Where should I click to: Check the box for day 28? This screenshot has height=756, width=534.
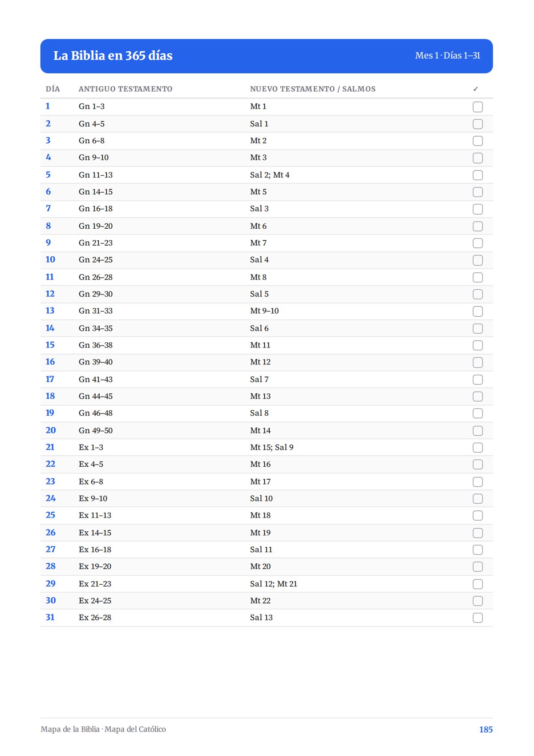click(x=477, y=567)
